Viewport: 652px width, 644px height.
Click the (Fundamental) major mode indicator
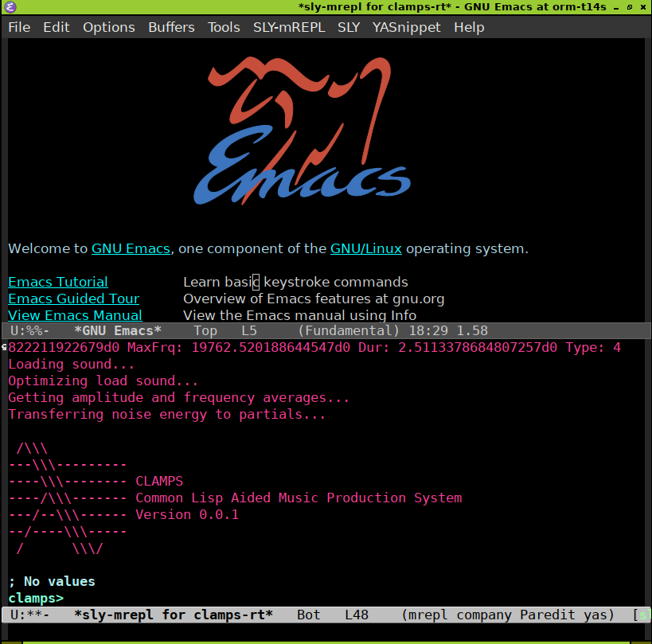pyautogui.click(x=349, y=331)
